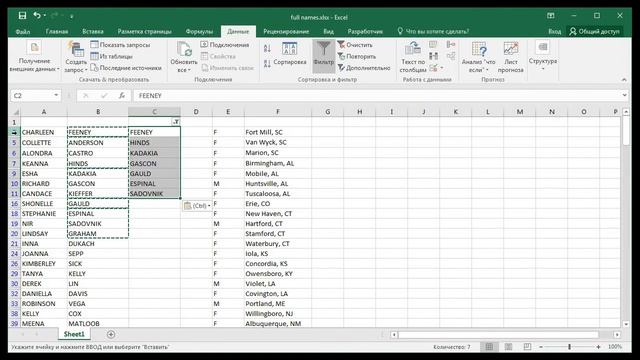Click Общий доступ share button
The height and width of the screenshot is (360, 640).
pyautogui.click(x=594, y=31)
